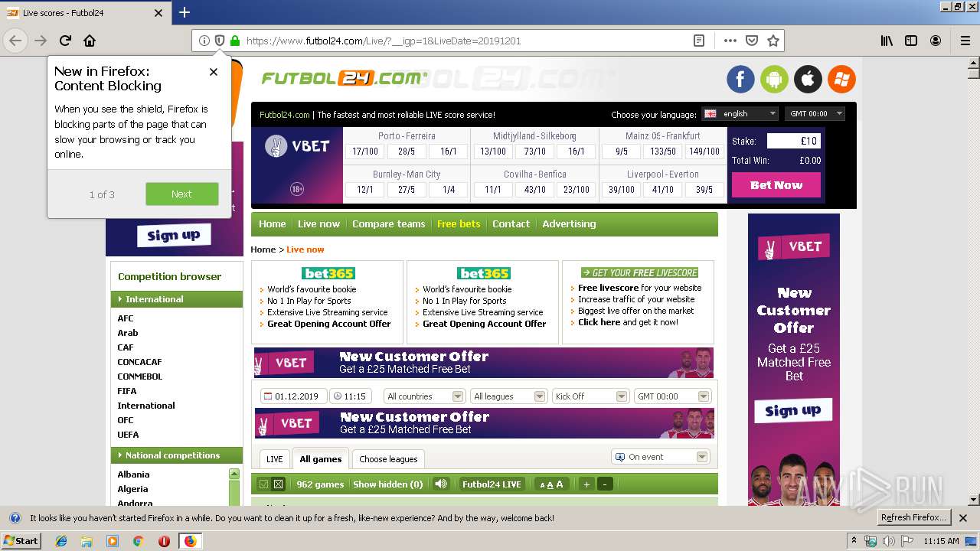Open page actions three-dot menu

coord(730,41)
